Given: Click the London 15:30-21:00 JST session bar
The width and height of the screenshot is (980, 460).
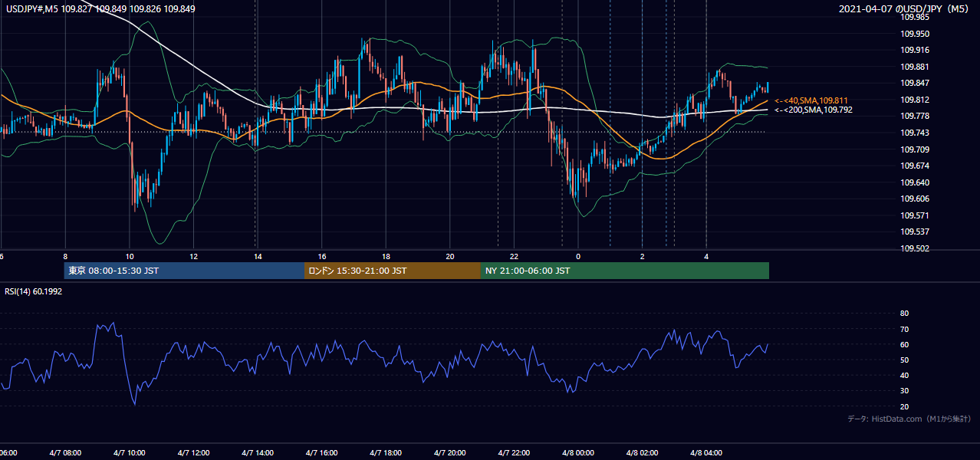Looking at the screenshot, I should pyautogui.click(x=393, y=271).
